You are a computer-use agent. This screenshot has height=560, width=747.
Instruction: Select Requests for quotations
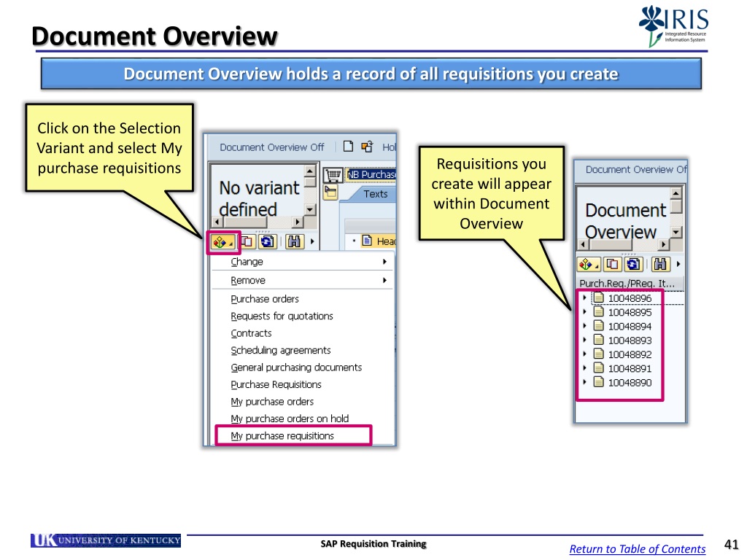point(282,316)
